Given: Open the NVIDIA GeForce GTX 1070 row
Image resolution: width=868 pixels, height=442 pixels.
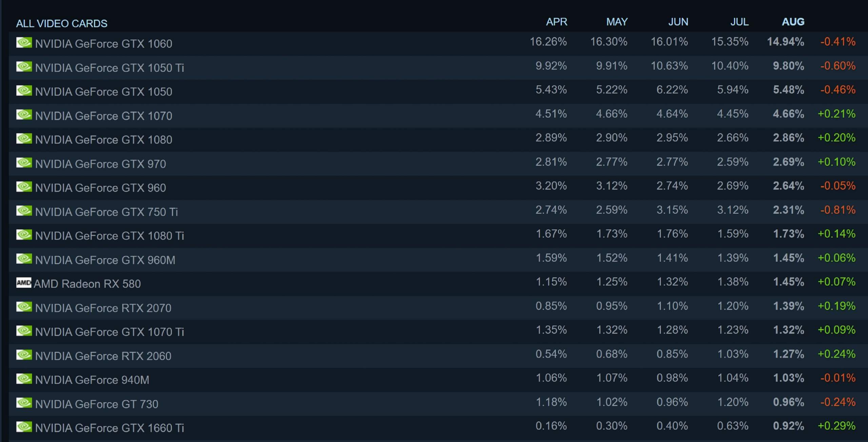Looking at the screenshot, I should 103,116.
